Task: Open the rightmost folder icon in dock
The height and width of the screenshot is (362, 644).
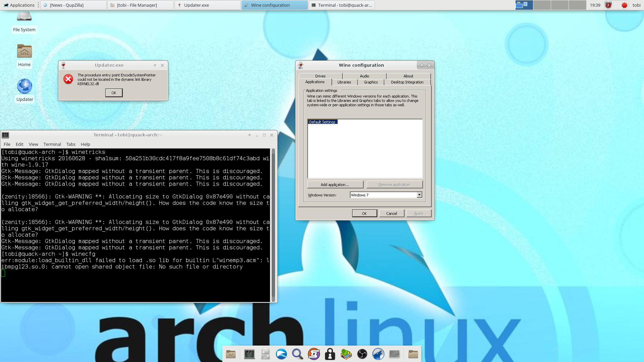Action: tap(413, 354)
